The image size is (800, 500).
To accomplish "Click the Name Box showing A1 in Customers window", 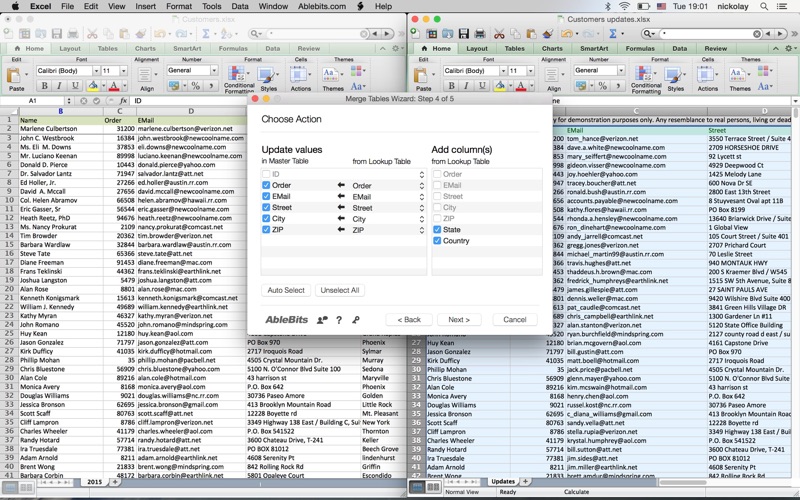I will pos(33,101).
